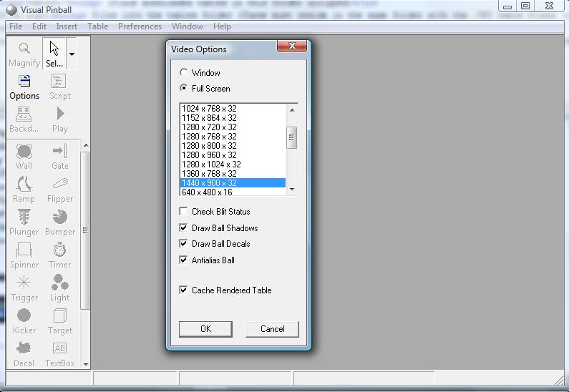Choose the Wall tool
The width and height of the screenshot is (569, 392).
24,156
